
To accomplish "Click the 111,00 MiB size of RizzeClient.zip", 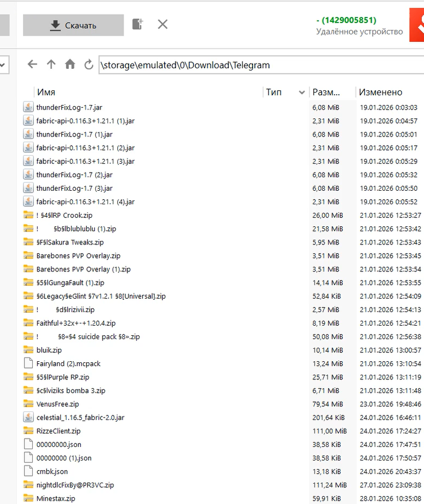I will point(330,431).
